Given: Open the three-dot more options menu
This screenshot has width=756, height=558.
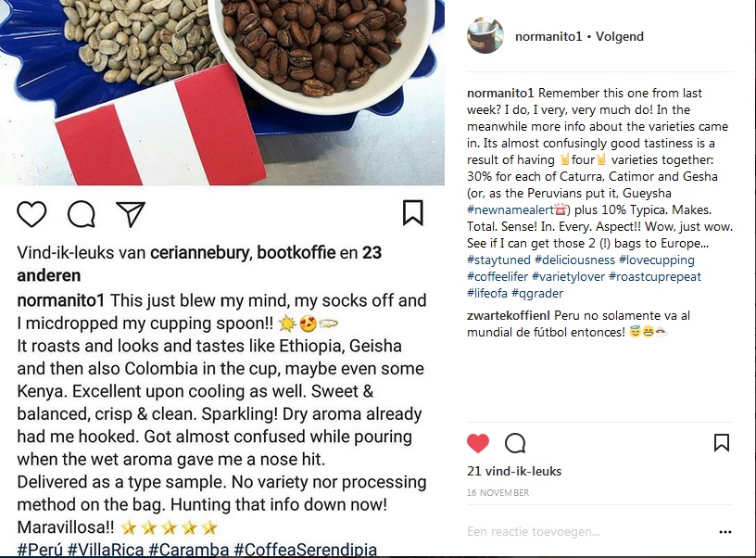Looking at the screenshot, I should [725, 532].
